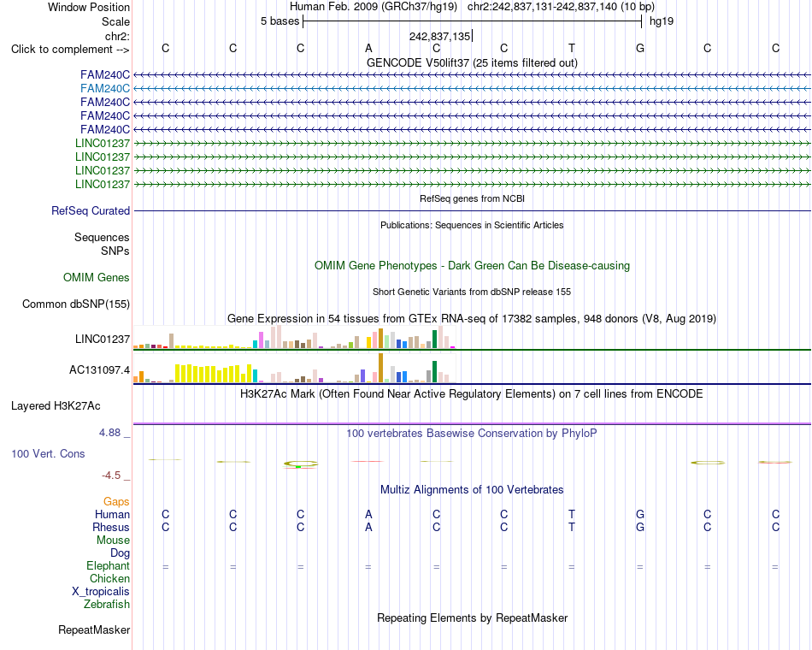Select the Rhesus species row label
This screenshot has width=812, height=650.
111,527
